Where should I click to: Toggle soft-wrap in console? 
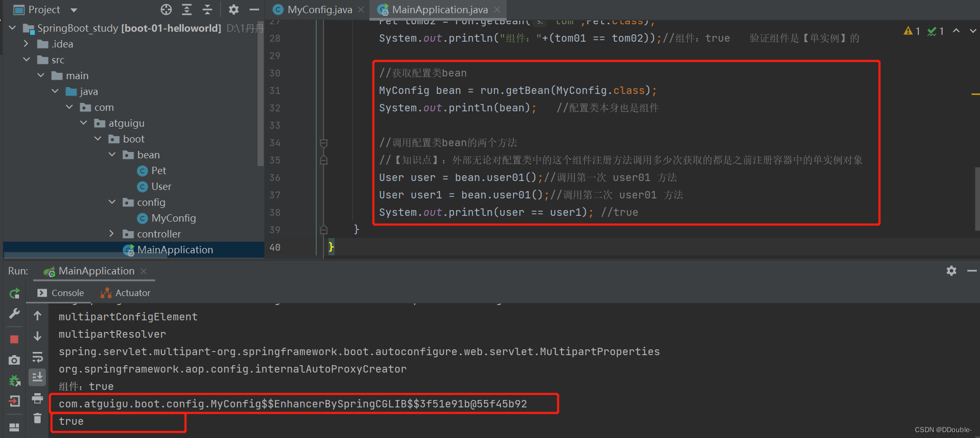(x=37, y=357)
